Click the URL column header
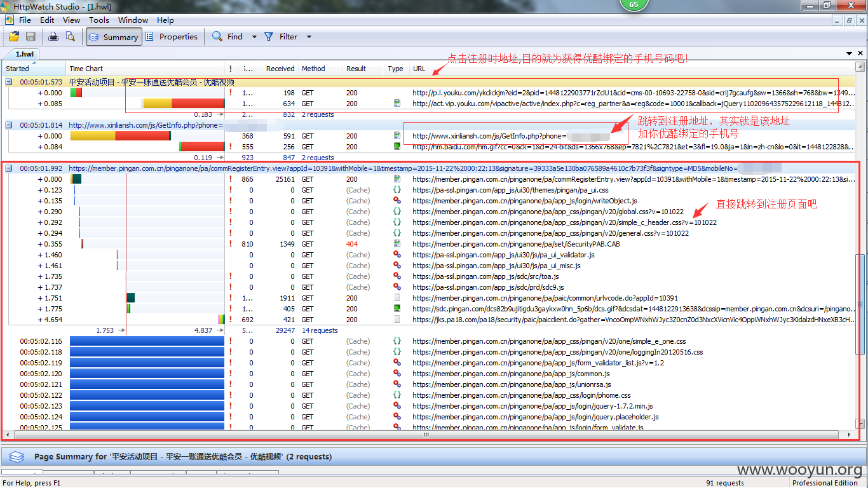This screenshot has height=488, width=868. (632, 69)
